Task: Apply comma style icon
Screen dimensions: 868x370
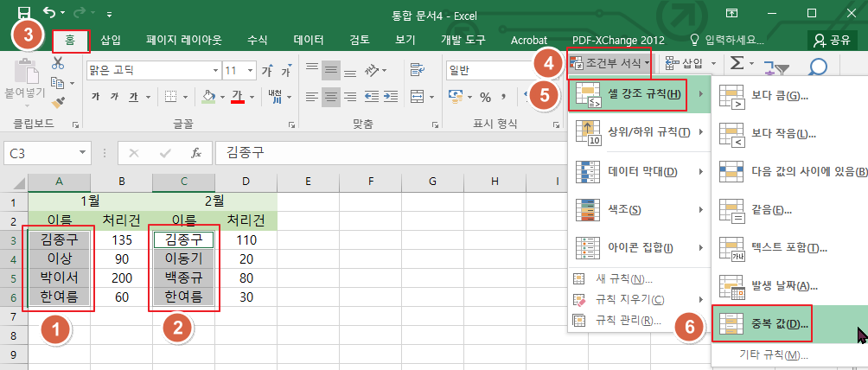Action: 504,98
